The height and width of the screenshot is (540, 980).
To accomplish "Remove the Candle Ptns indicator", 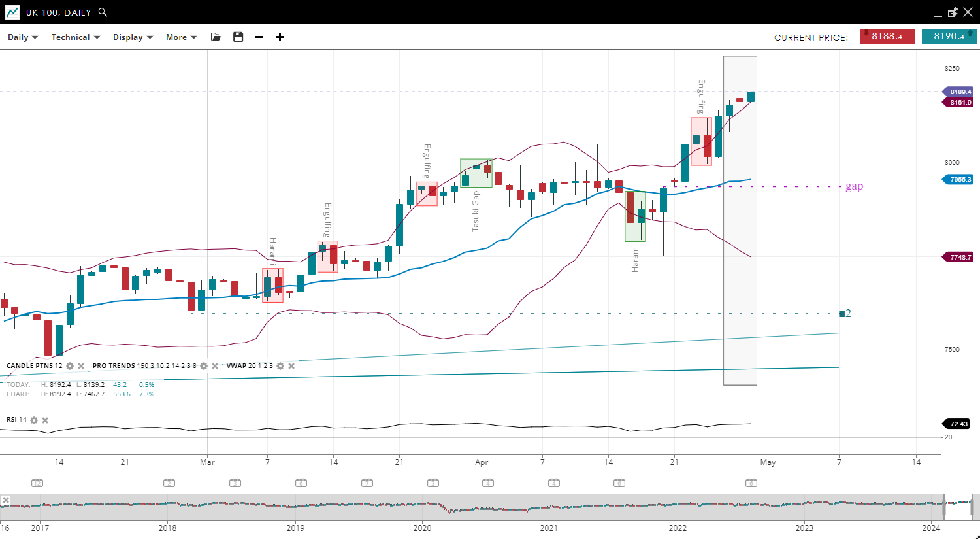I will [81, 366].
